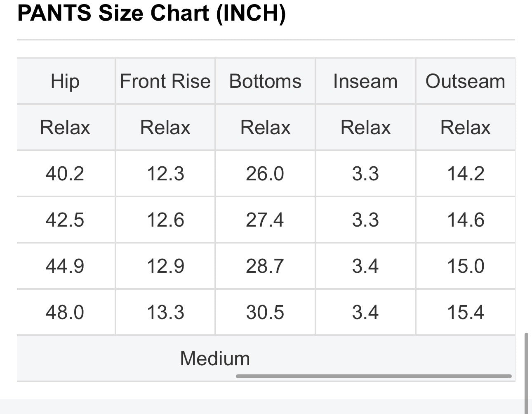
Task: Click the Medium label row
Action: [x=266, y=358]
